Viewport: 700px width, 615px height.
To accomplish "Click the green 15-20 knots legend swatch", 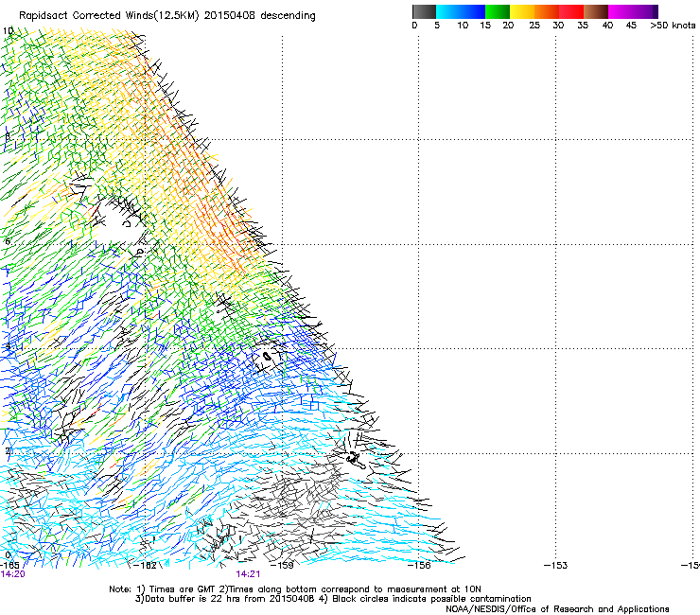I will (x=498, y=11).
